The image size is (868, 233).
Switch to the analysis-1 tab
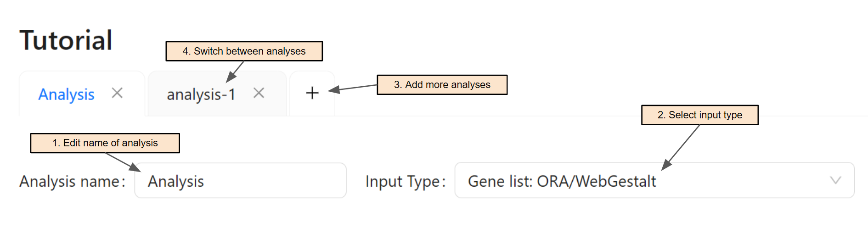(201, 94)
